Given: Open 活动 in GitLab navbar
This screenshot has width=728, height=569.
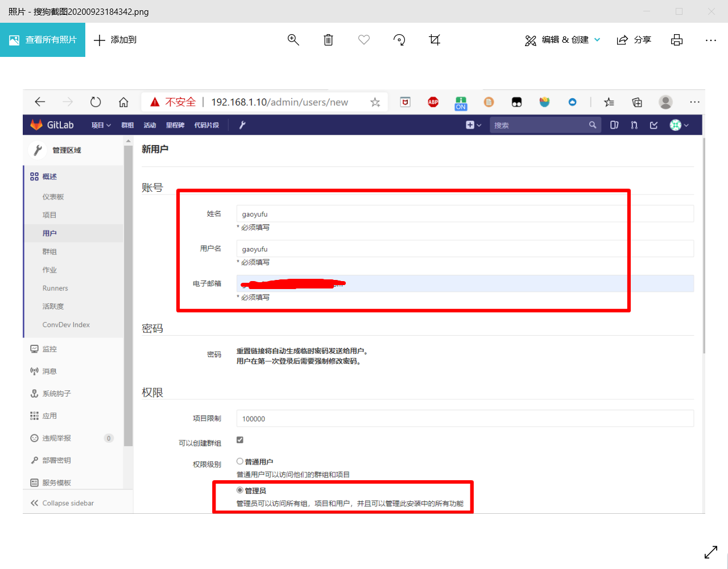Looking at the screenshot, I should pyautogui.click(x=150, y=125).
